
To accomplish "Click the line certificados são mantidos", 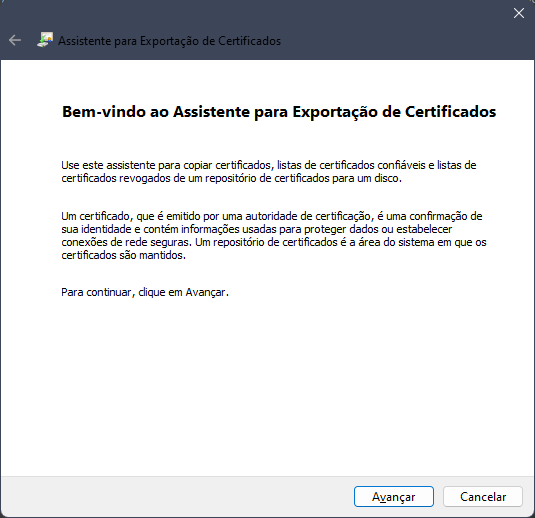I will pyautogui.click(x=124, y=255).
